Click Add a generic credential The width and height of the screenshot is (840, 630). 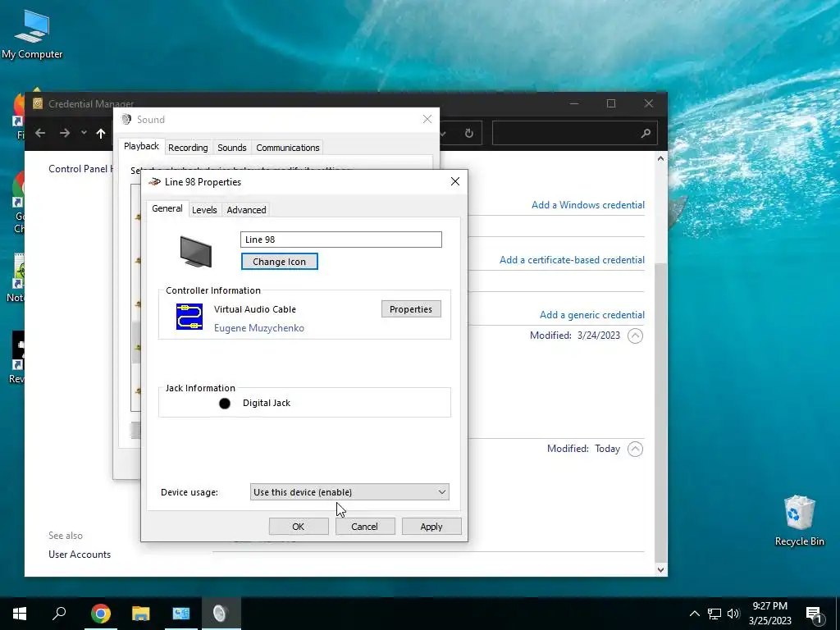coord(592,315)
